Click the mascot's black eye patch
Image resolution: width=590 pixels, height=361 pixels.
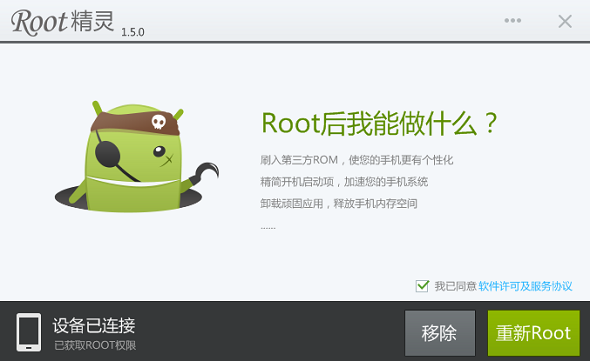[x=108, y=154]
